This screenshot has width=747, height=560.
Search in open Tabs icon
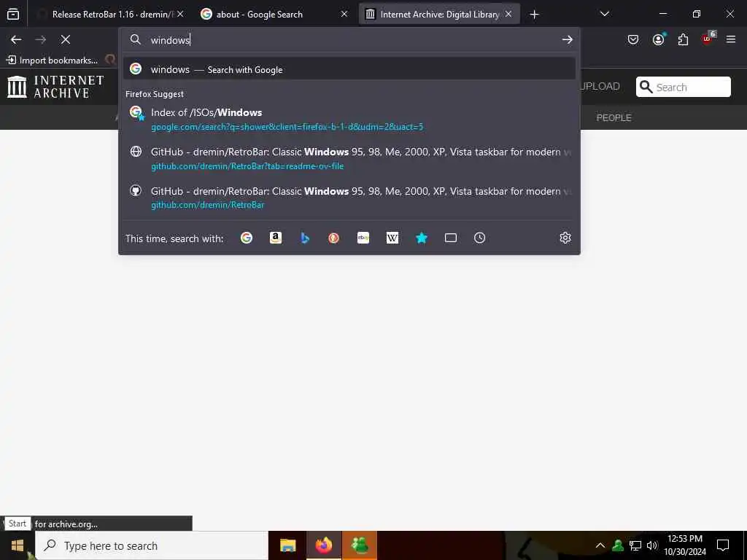point(451,238)
